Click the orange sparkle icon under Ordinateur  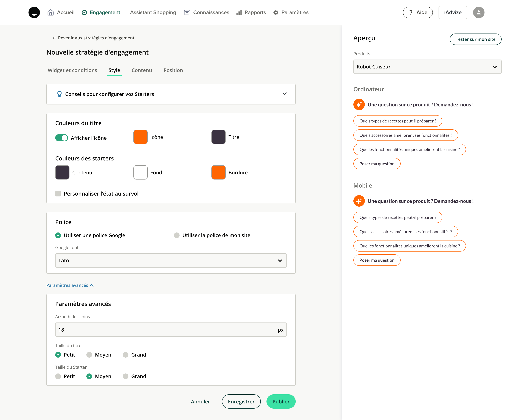coord(359,104)
